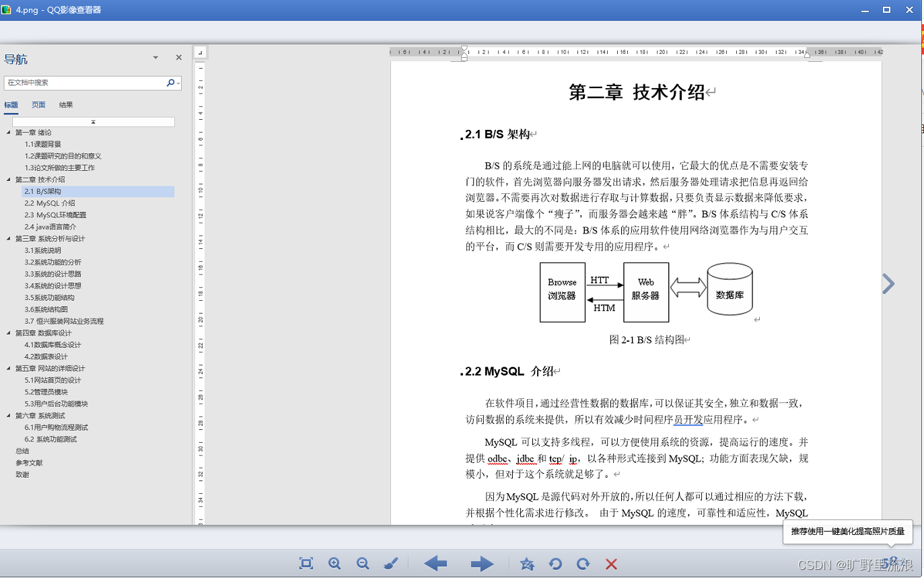Image resolution: width=924 pixels, height=578 pixels.
Task: Click the star favorite icon
Action: click(527, 564)
